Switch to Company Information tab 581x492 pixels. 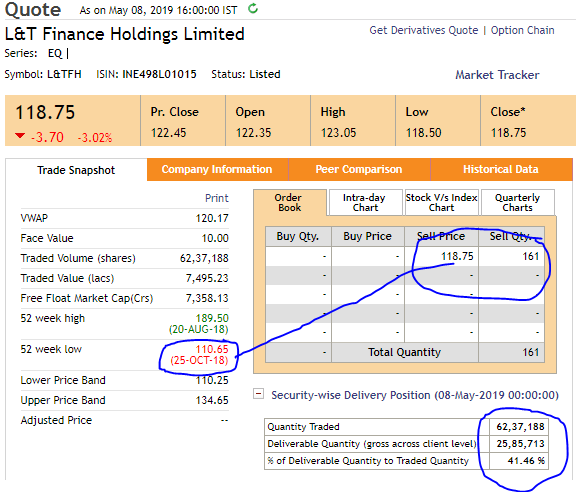(217, 169)
